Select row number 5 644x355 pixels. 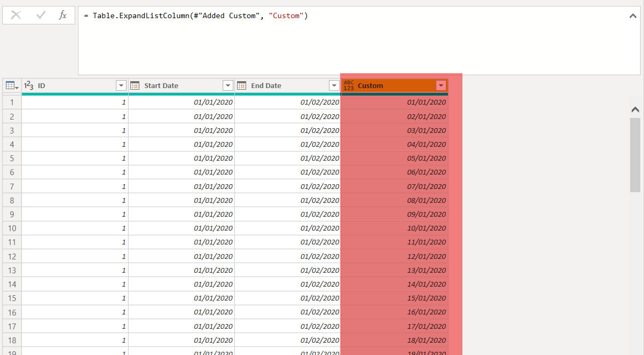click(12, 158)
